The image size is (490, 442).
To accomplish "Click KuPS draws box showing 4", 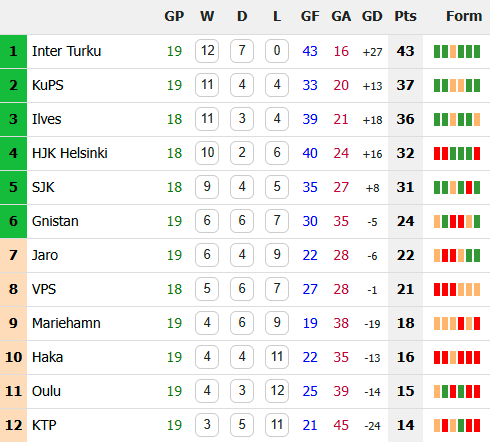I will [x=242, y=85].
